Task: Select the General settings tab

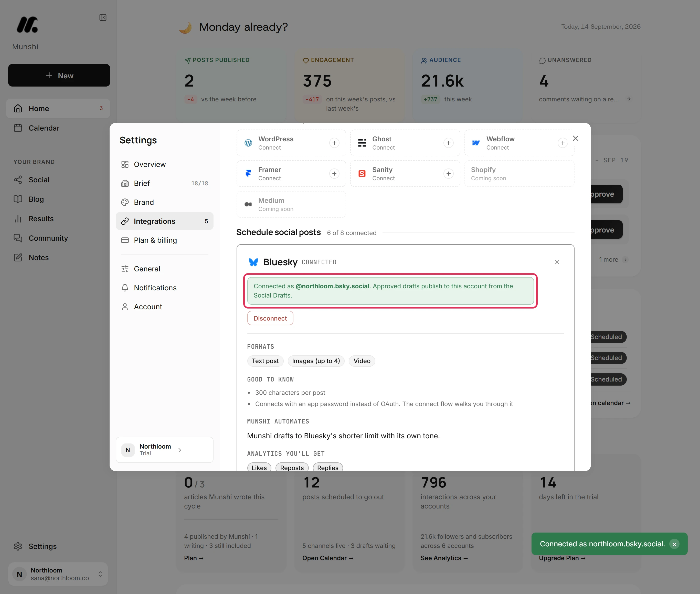Action: tap(165, 269)
